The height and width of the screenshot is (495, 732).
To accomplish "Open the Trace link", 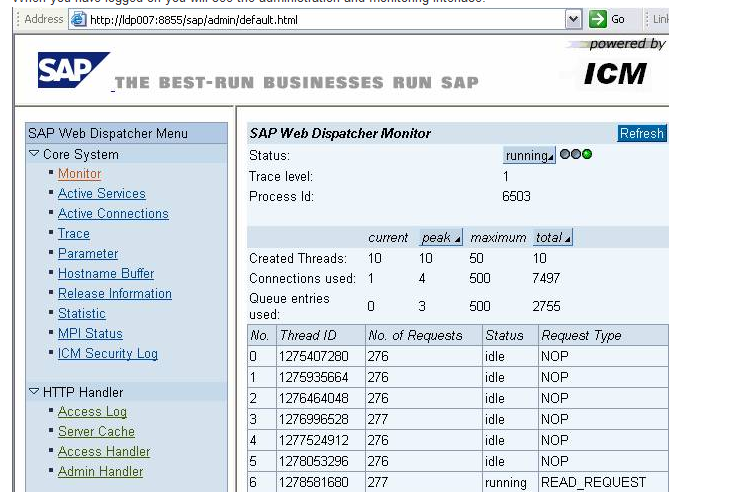I will coord(74,233).
